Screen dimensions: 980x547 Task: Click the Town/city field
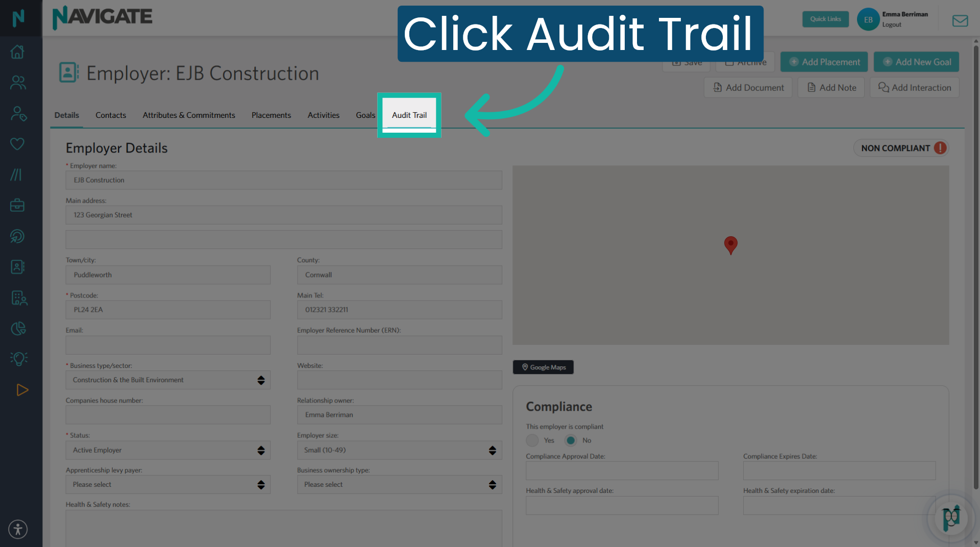pyautogui.click(x=168, y=275)
